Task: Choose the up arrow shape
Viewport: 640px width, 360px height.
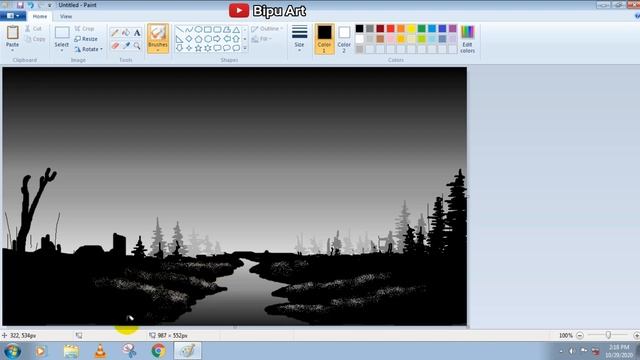Action: (x=236, y=39)
